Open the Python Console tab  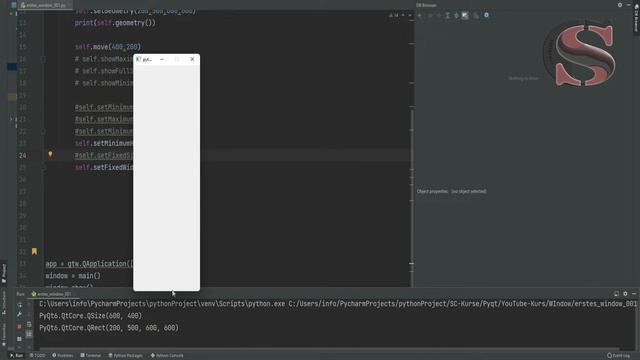coord(167,356)
